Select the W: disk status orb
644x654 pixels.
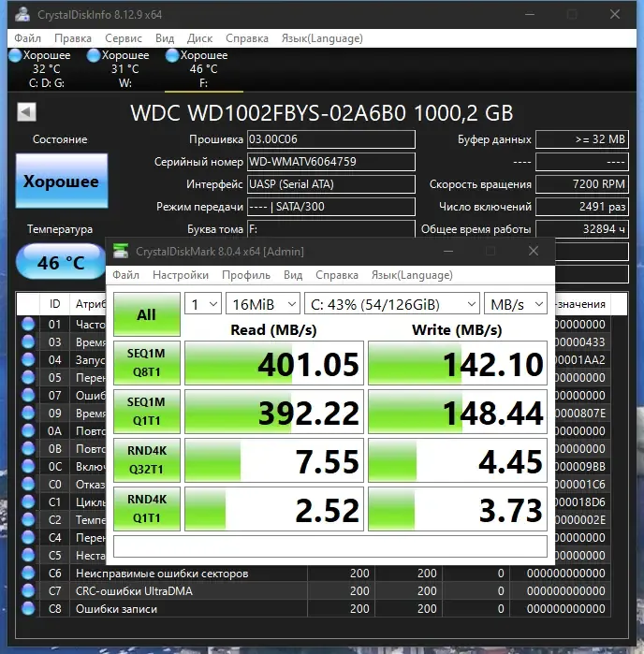[x=94, y=55]
